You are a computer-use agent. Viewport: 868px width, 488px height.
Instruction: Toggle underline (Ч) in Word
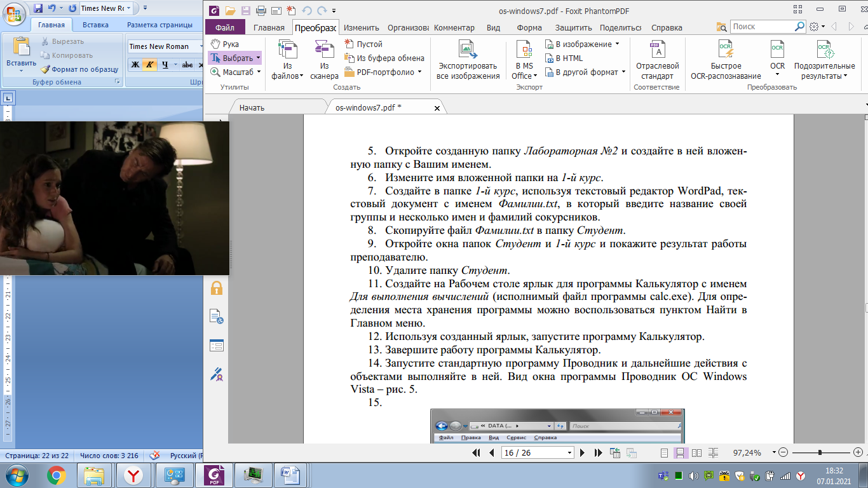tap(165, 65)
